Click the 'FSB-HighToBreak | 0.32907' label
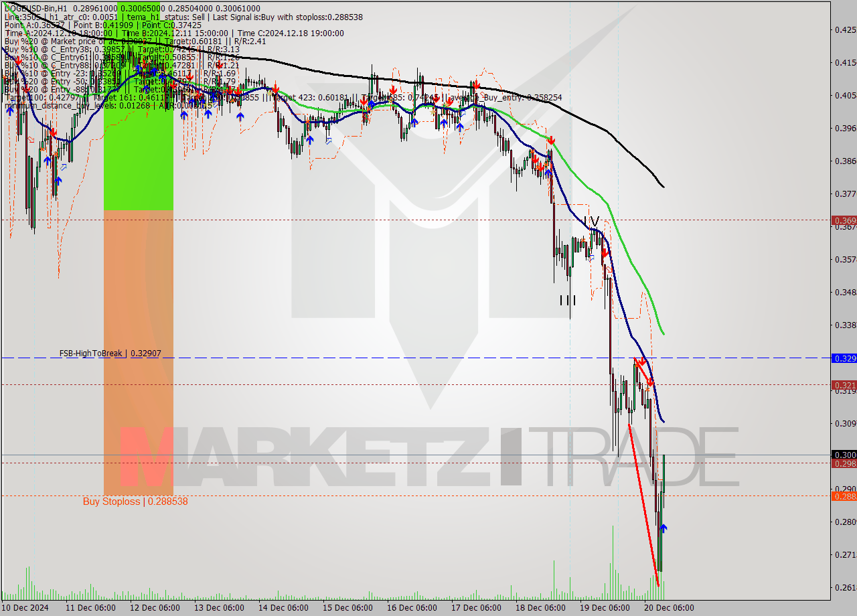This screenshot has width=857, height=616. pos(110,353)
